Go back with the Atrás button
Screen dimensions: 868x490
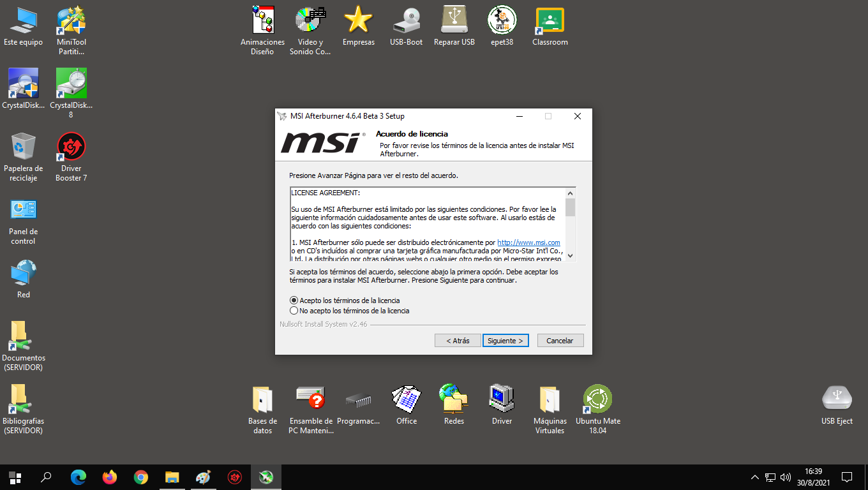click(458, 341)
